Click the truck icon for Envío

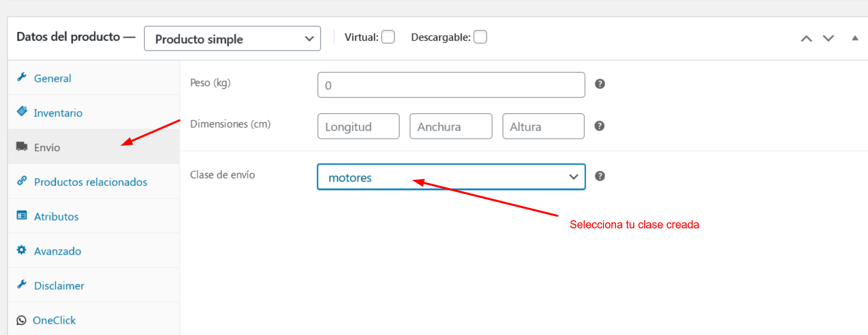(x=22, y=146)
